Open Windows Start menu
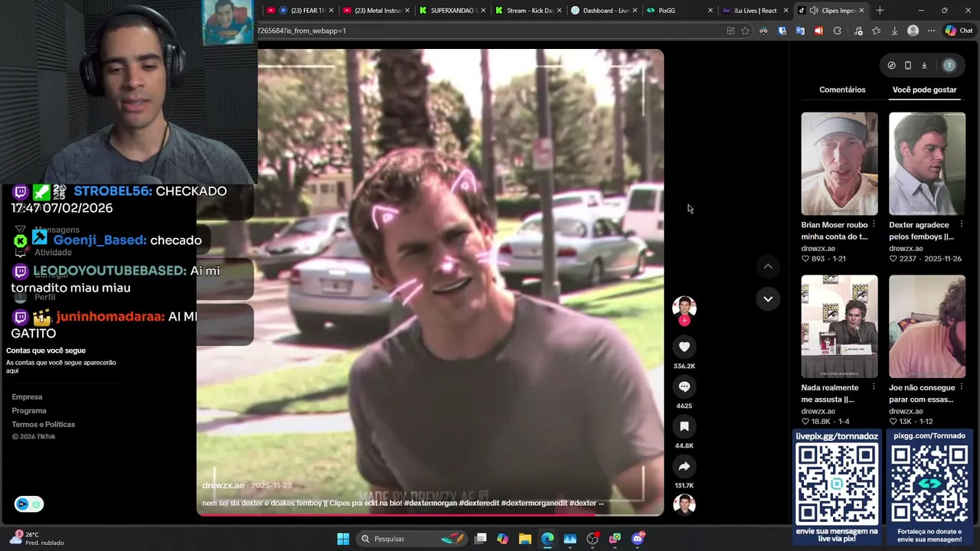This screenshot has height=551, width=980. pyautogui.click(x=343, y=539)
